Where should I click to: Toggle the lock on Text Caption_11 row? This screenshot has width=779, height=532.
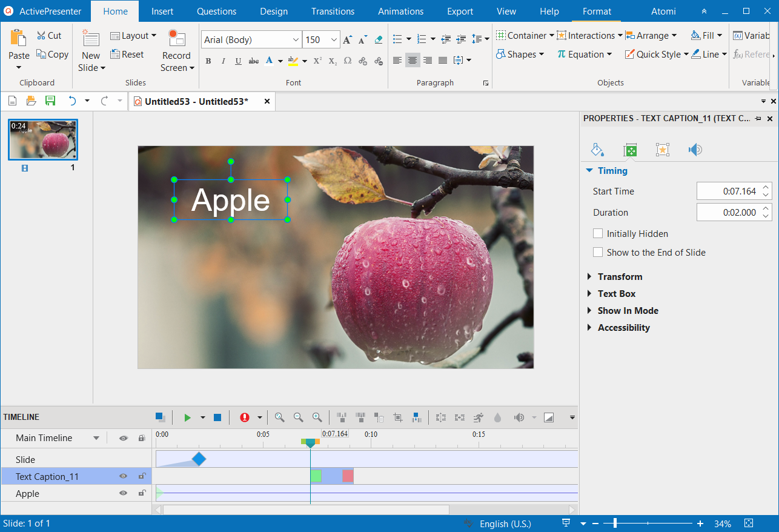coord(142,477)
